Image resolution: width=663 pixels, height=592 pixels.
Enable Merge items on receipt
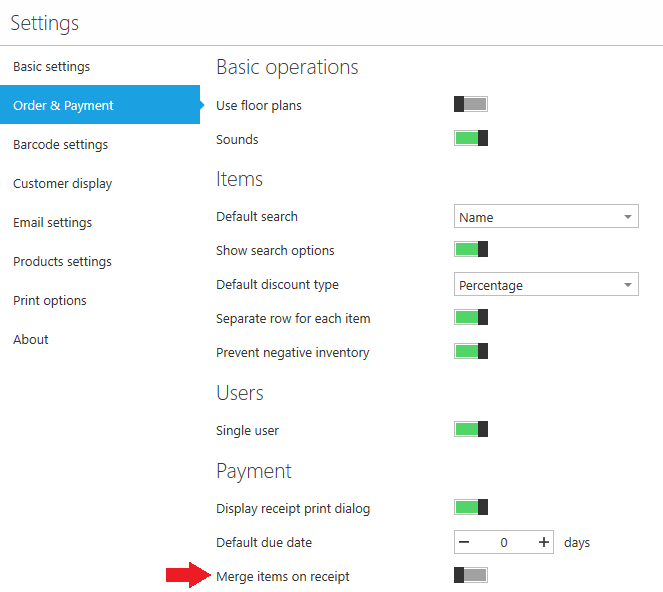pyautogui.click(x=470, y=576)
